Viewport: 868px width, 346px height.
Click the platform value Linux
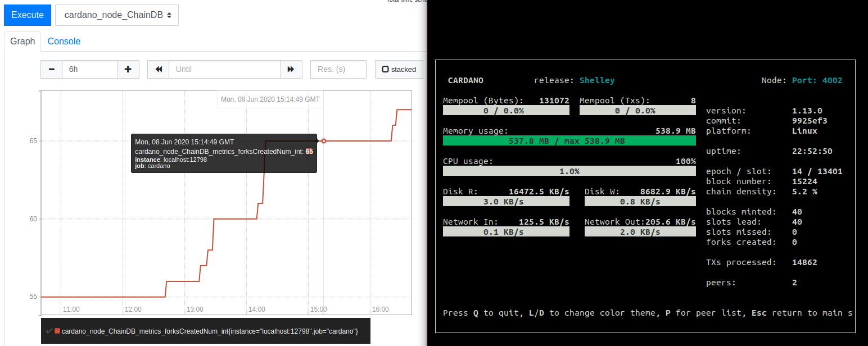(x=804, y=131)
